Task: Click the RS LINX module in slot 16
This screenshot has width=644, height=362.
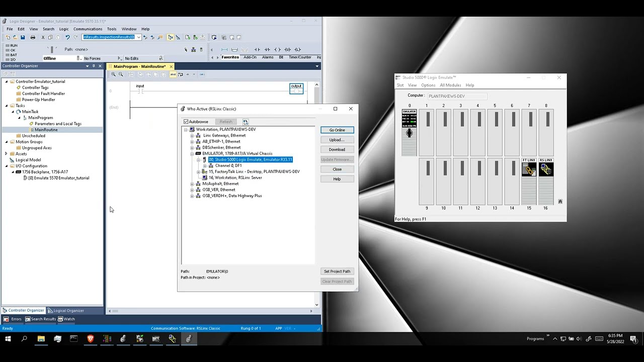Action: click(x=546, y=182)
